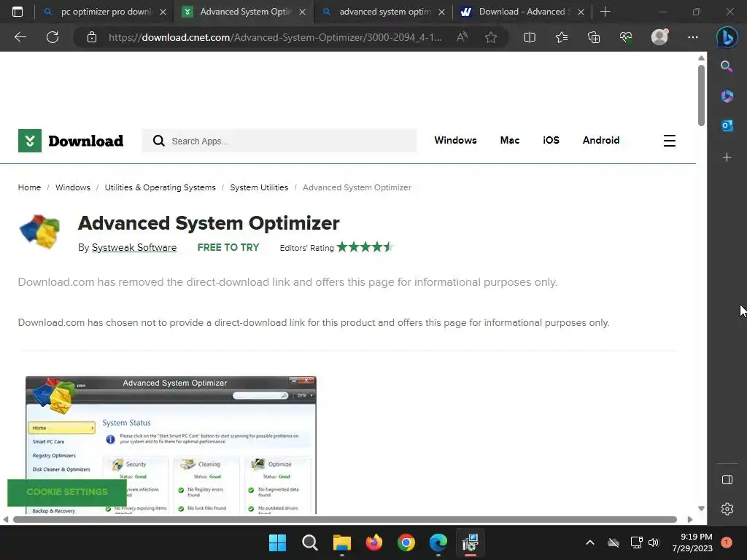747x560 pixels.
Task: Select Android platform menu
Action: click(x=601, y=140)
